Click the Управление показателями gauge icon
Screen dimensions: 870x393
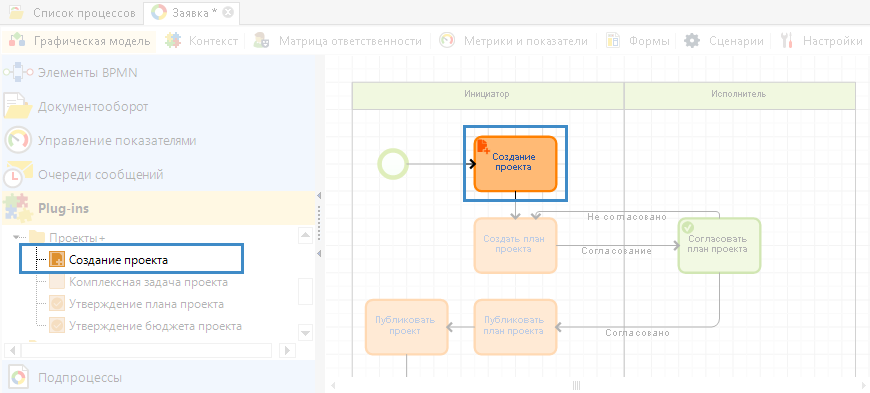click(18, 140)
